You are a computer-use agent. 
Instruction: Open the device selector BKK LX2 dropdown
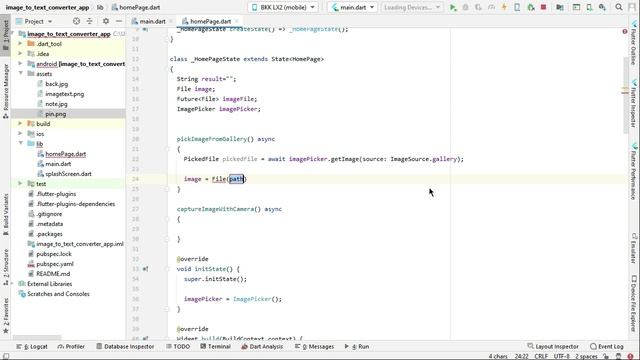283,7
